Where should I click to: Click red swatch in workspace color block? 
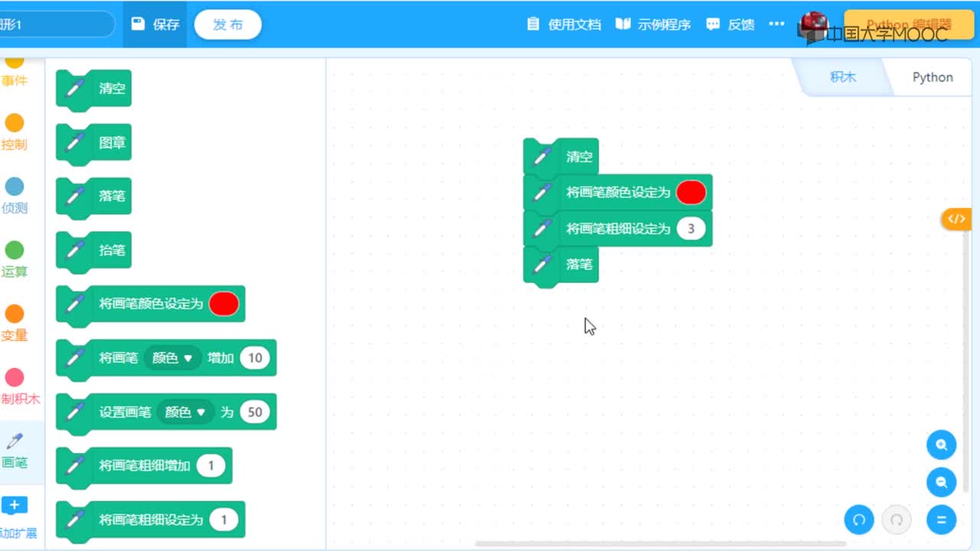coord(691,192)
